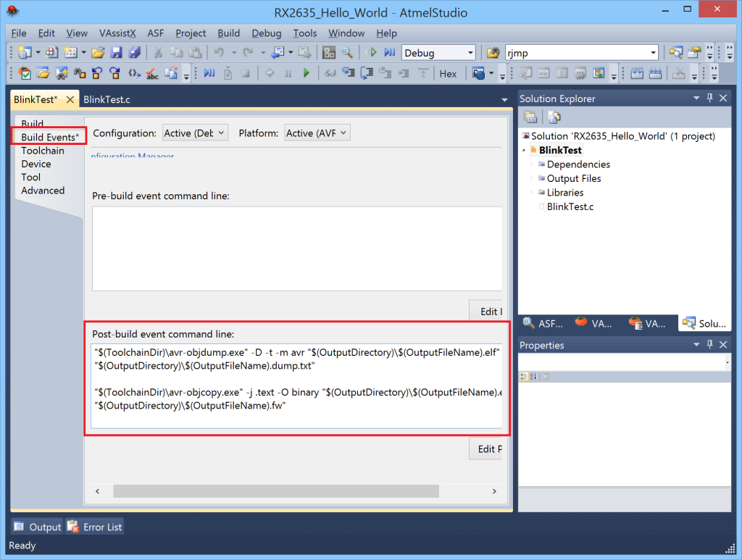
Task: Select BlinkTest.c in Solution Explorer
Action: pos(570,206)
